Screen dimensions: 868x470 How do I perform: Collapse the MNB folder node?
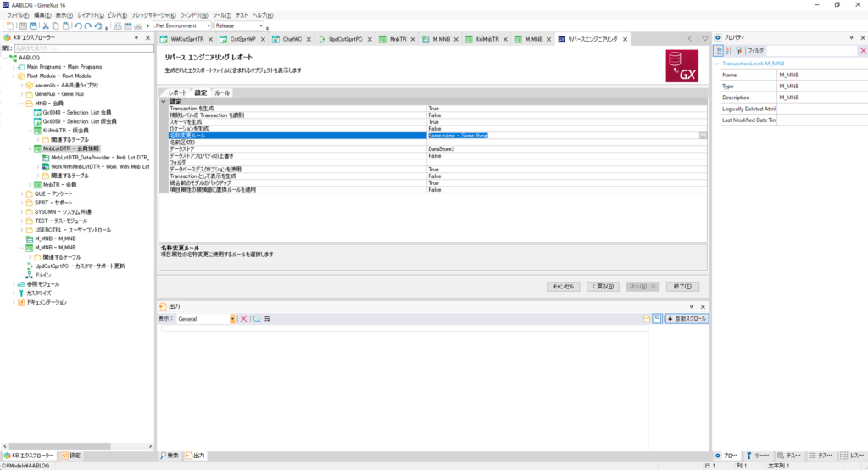pos(22,104)
